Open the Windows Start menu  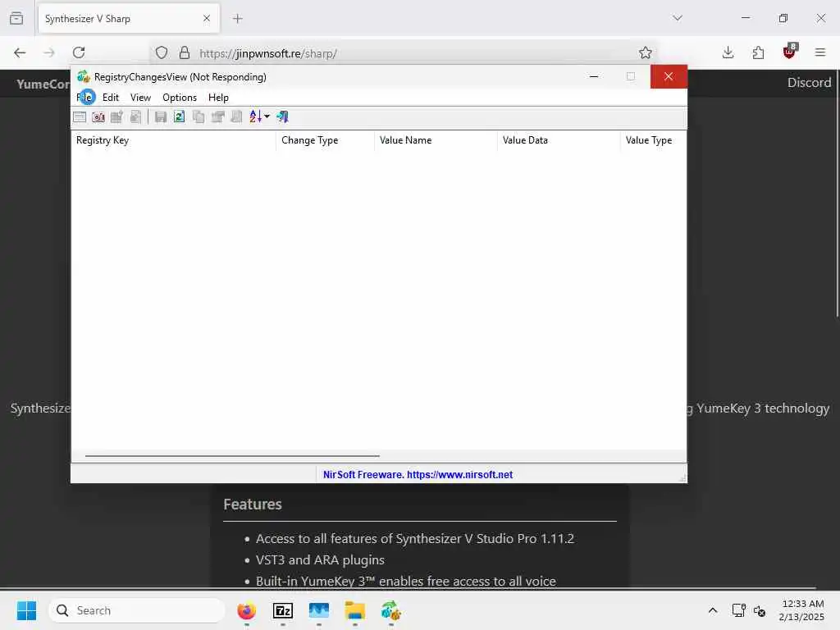click(x=27, y=610)
